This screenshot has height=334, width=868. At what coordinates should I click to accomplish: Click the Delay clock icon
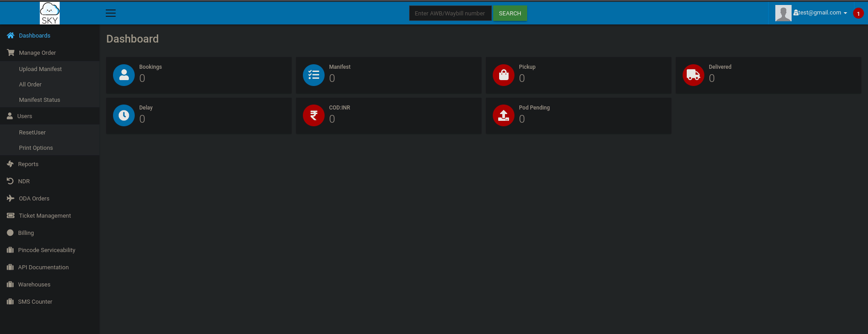124,115
